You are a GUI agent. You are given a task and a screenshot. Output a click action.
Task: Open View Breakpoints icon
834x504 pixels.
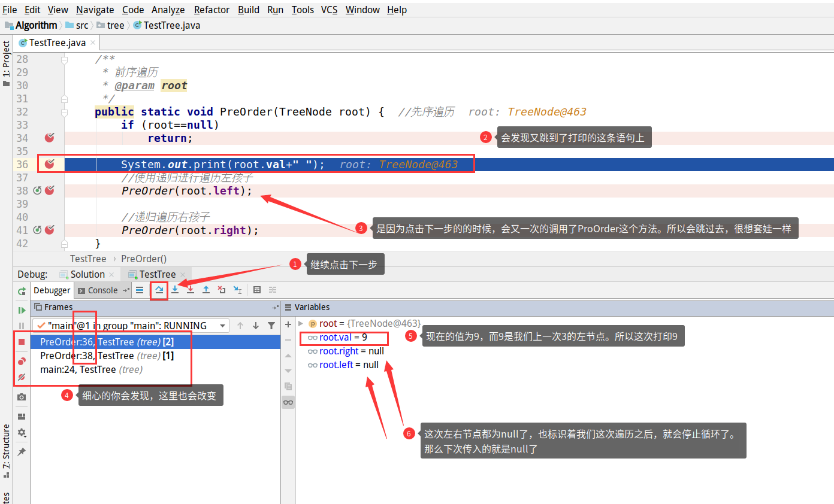point(22,361)
